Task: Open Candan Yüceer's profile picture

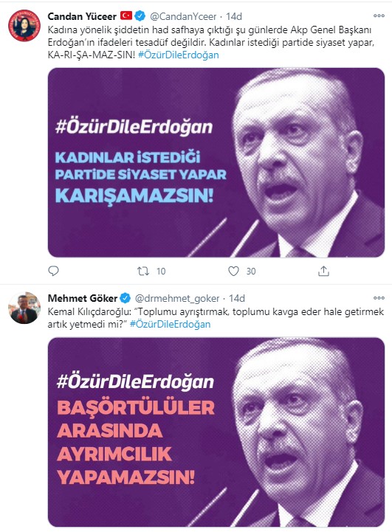Action: 24,25
